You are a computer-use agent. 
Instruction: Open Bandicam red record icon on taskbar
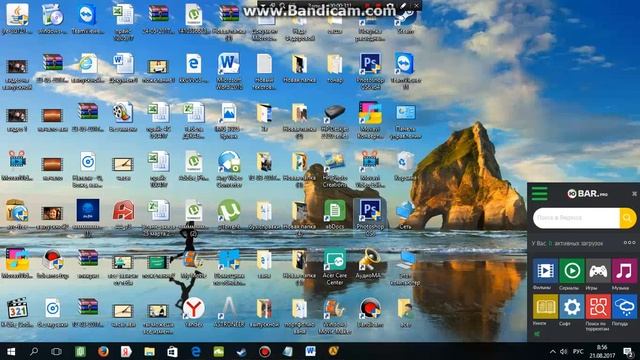tap(264, 351)
